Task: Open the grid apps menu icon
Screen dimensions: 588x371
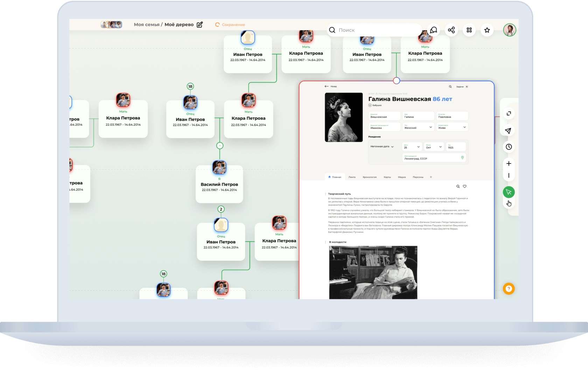Action: [x=469, y=30]
